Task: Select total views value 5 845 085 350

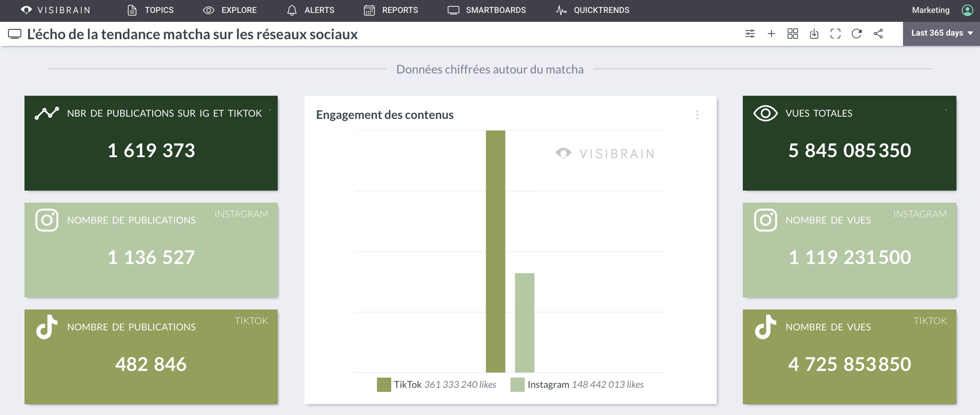Action: 850,151
